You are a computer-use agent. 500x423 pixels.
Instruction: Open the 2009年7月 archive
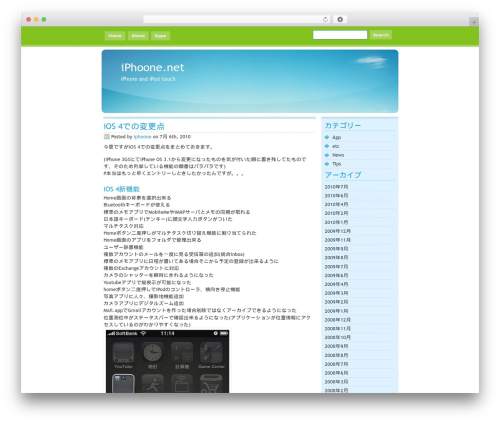tap(336, 267)
